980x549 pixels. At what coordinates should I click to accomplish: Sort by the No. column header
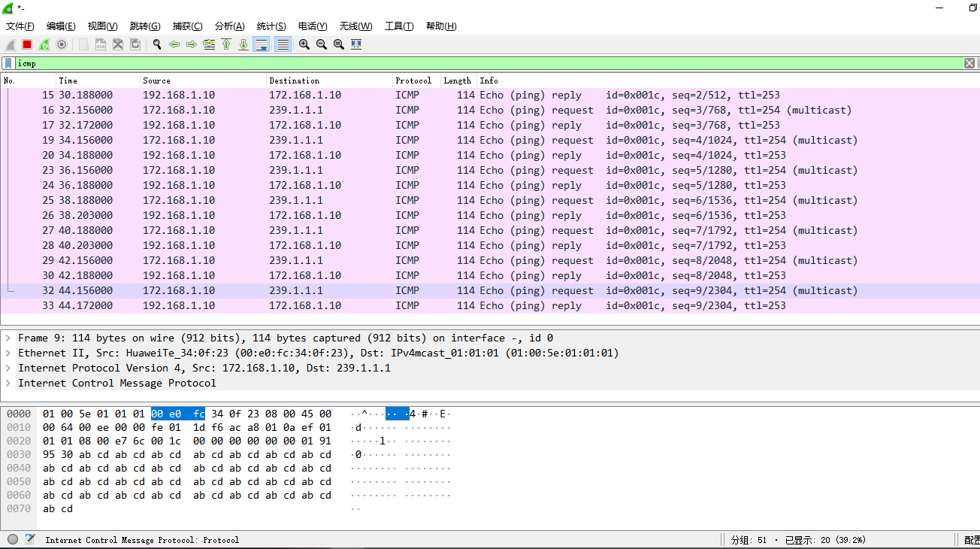29,80
